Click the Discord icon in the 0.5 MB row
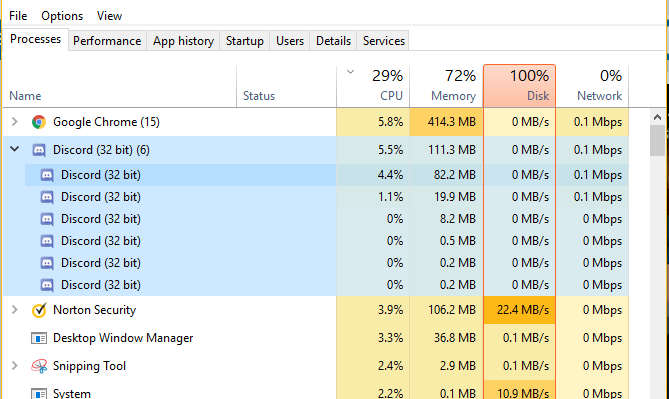This screenshot has height=399, width=669. tap(47, 241)
